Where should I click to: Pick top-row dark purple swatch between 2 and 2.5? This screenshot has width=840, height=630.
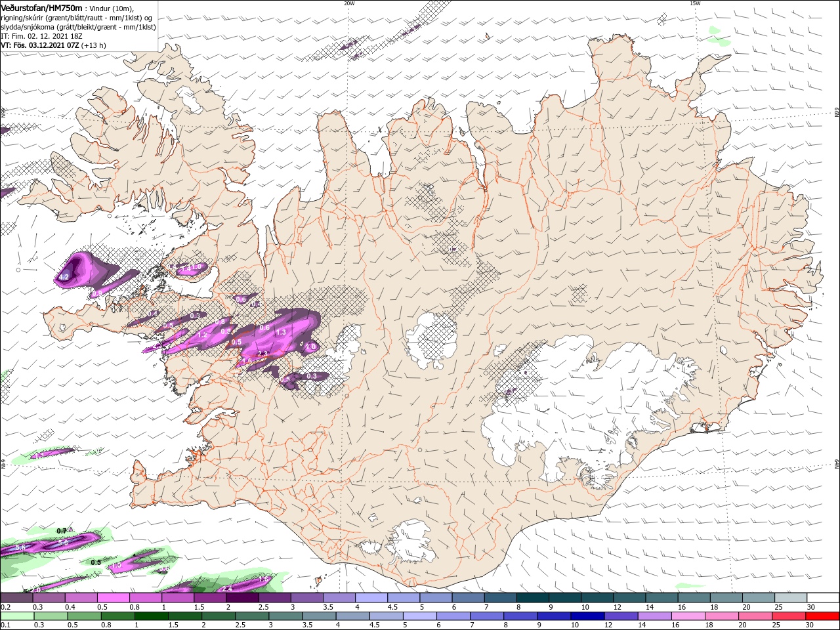[243, 598]
